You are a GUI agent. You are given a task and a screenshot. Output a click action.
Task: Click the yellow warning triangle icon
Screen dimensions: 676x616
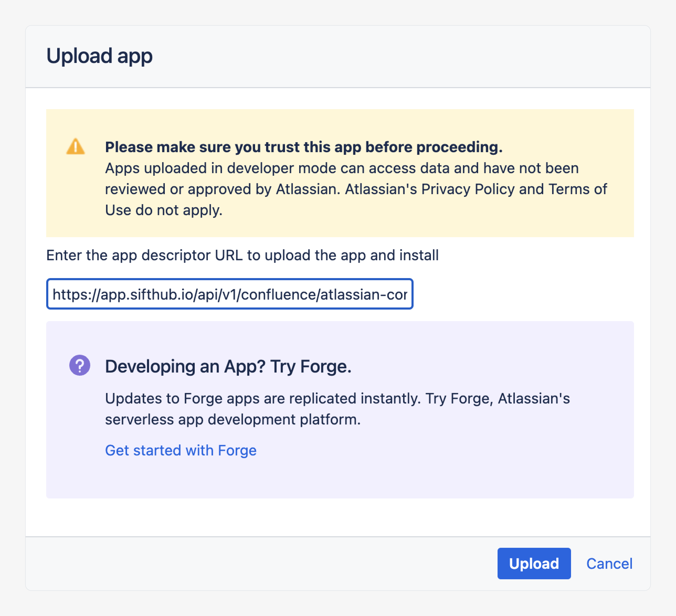76,147
